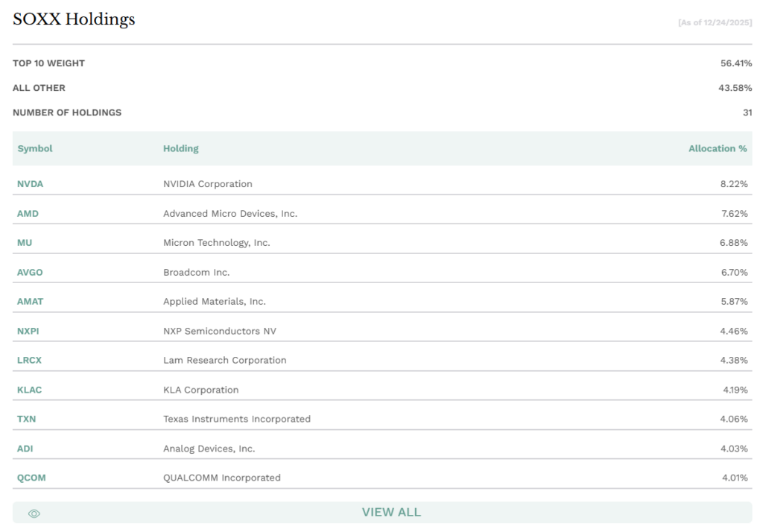Select the AMAT Applied Materials symbol
The width and height of the screenshot is (763, 532).
pos(31,301)
